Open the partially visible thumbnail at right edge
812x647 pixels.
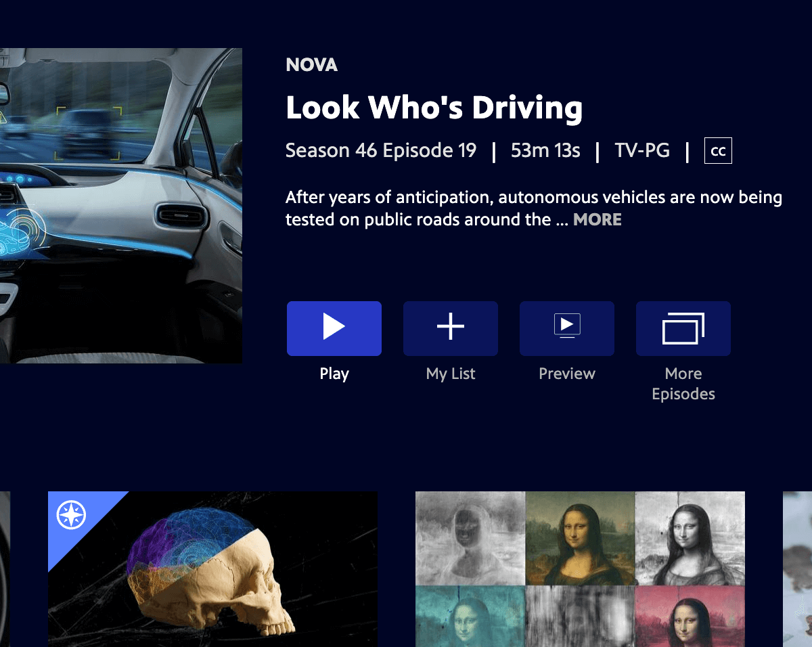click(797, 569)
